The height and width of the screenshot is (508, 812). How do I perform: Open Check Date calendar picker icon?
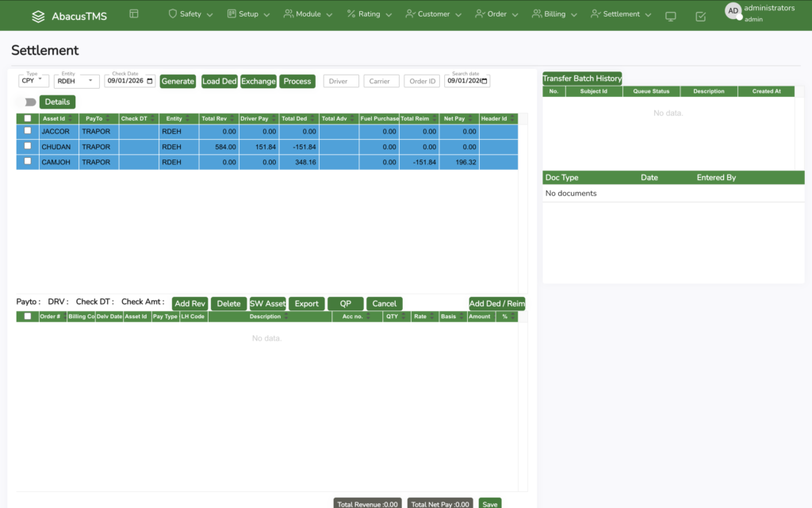151,81
